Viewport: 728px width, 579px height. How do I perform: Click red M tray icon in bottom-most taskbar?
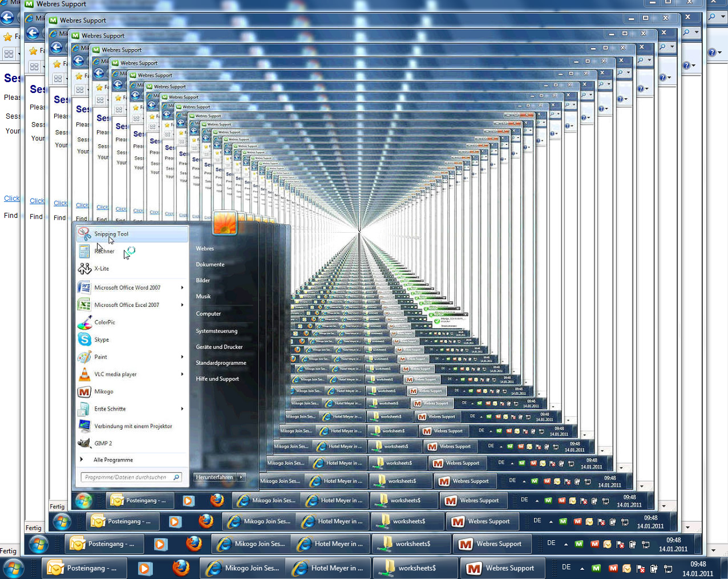[613, 568]
